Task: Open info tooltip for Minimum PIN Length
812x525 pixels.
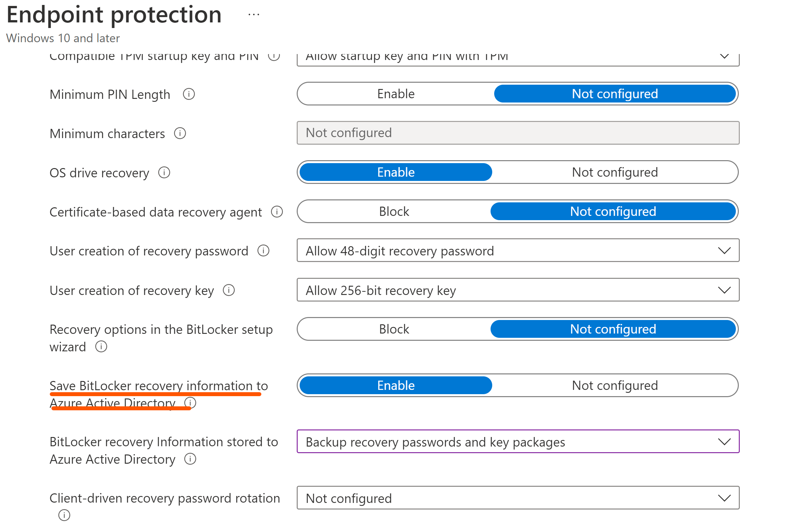Action: click(x=189, y=94)
